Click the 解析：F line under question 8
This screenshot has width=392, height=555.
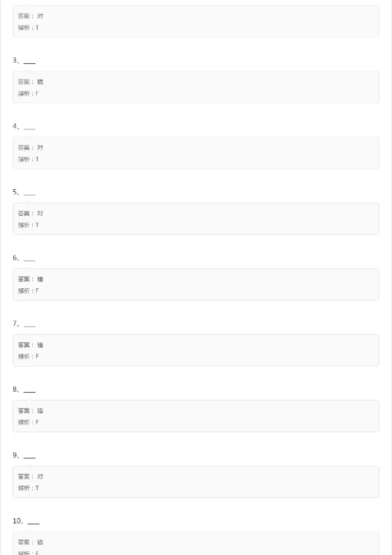tap(28, 422)
